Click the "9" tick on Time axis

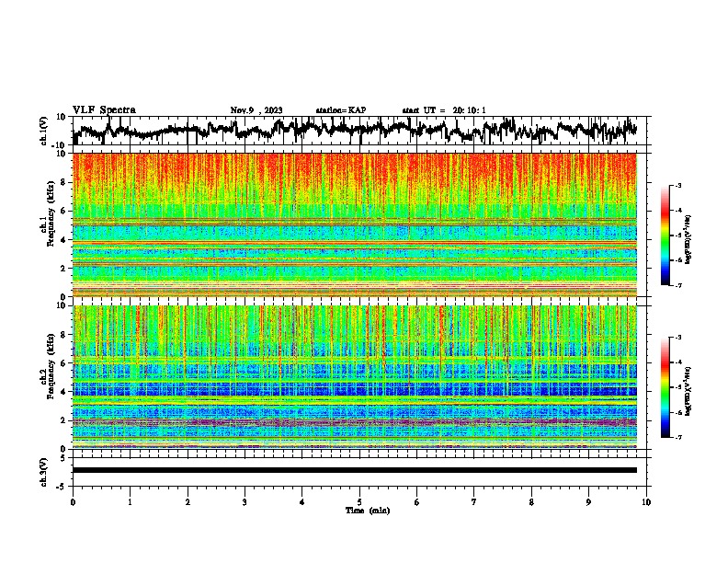[588, 502]
